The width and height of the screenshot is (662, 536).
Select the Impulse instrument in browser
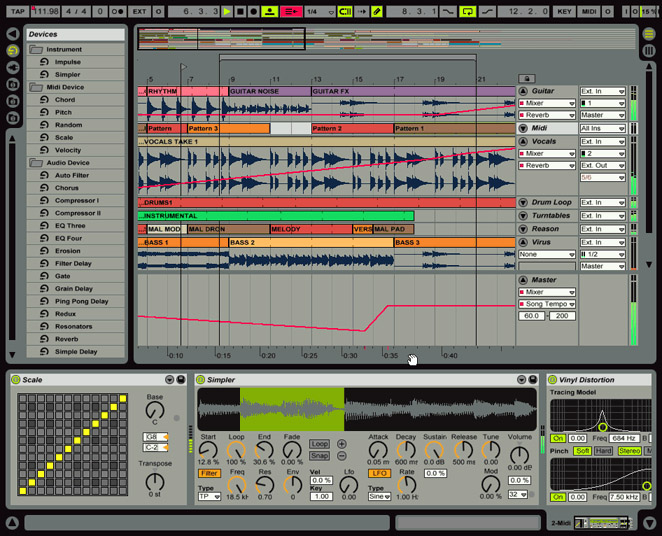click(x=68, y=62)
